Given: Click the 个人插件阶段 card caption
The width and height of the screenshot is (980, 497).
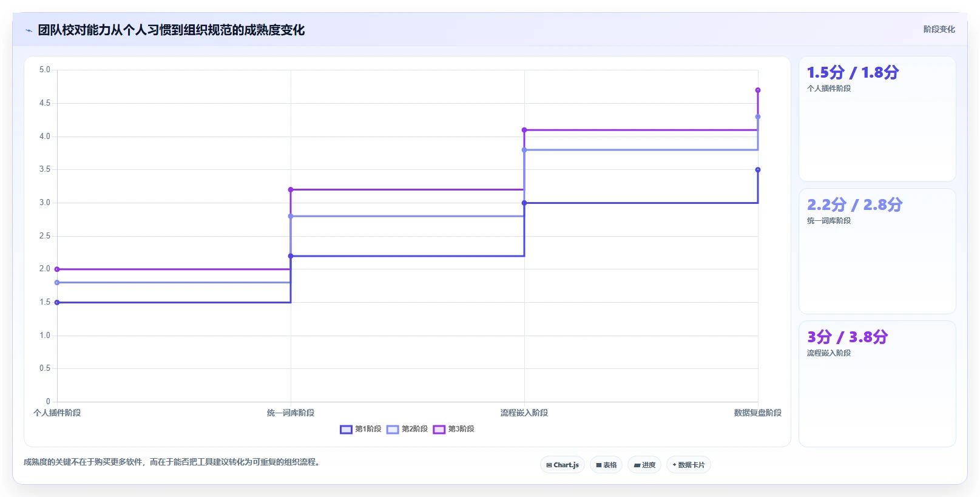Looking at the screenshot, I should click(829, 89).
